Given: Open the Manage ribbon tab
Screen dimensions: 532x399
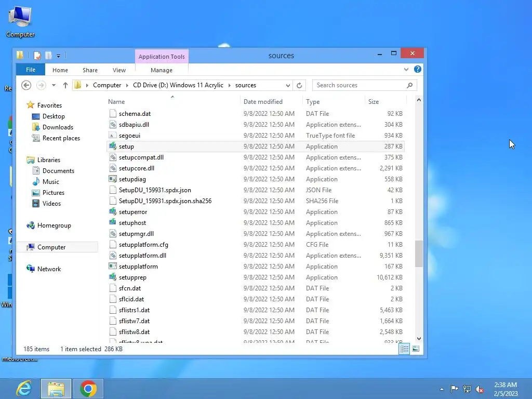Looking at the screenshot, I should pyautogui.click(x=162, y=70).
